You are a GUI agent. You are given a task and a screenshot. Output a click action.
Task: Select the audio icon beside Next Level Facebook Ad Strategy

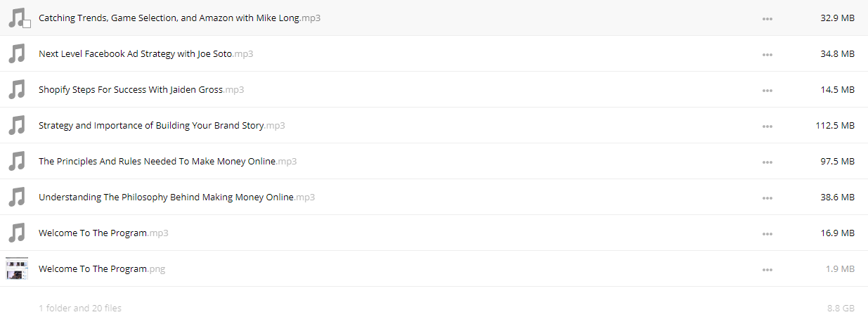tap(16, 53)
